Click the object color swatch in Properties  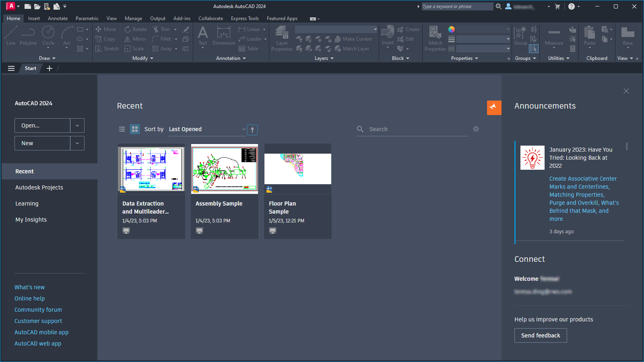pyautogui.click(x=452, y=29)
